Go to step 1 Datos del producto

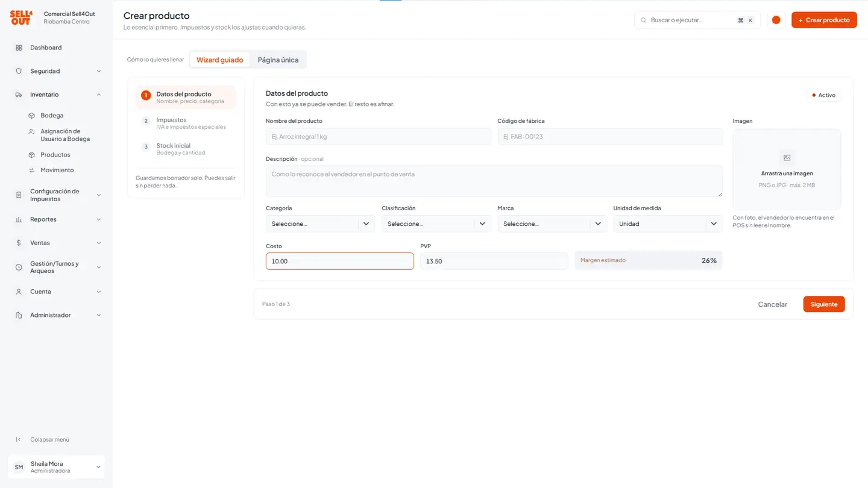pos(186,98)
